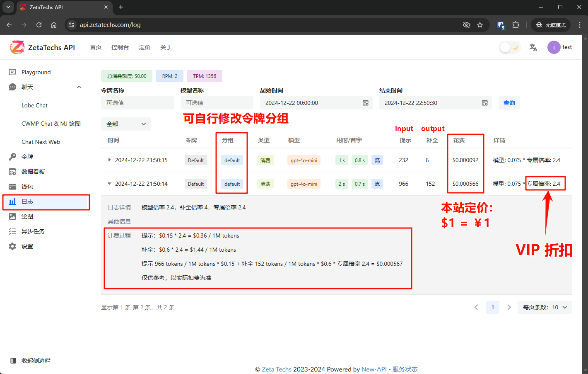Image resolution: width=588 pixels, height=374 pixels.
Task: Open calendar picker for 起始时间
Action: [x=366, y=103]
